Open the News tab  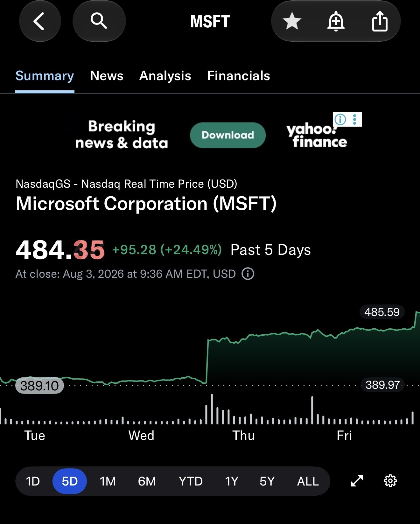[x=107, y=76]
